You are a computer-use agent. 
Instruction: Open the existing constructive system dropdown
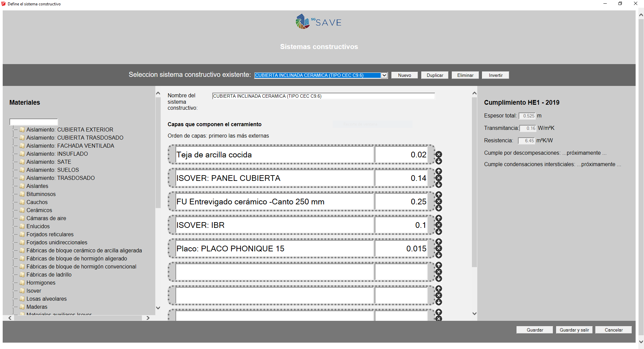point(384,75)
